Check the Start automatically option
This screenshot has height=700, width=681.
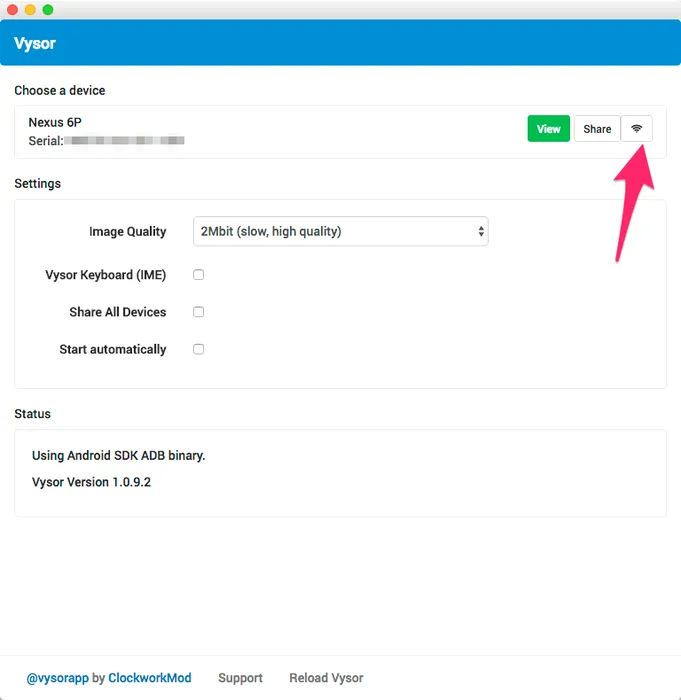tap(199, 349)
